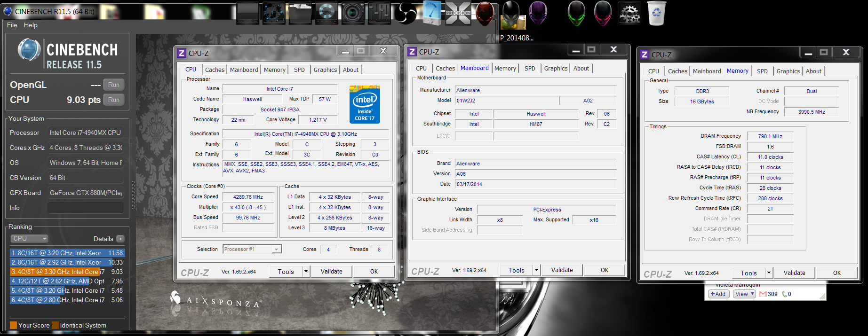Click the purple alien head dock icon
The height and width of the screenshot is (336, 868).
pos(538,13)
